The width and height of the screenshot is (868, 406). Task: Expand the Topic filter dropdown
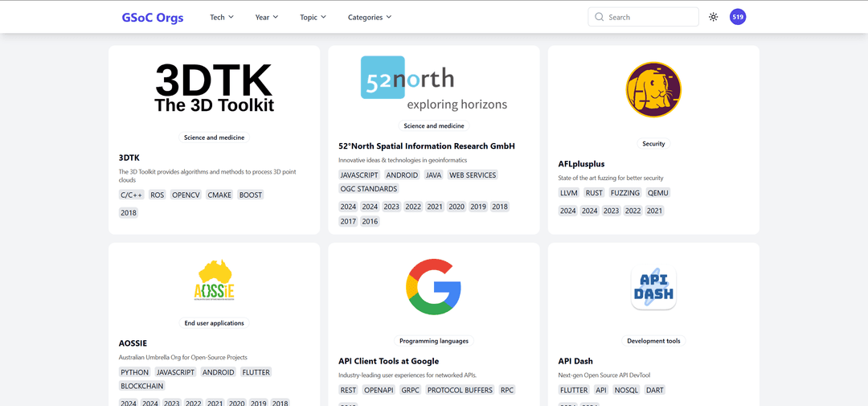point(313,17)
